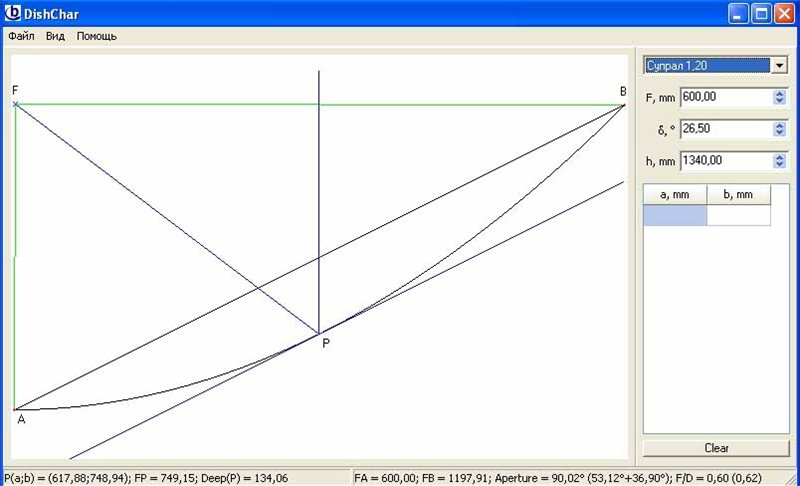Click the Deep(P) = 134,06 status text

244,478
